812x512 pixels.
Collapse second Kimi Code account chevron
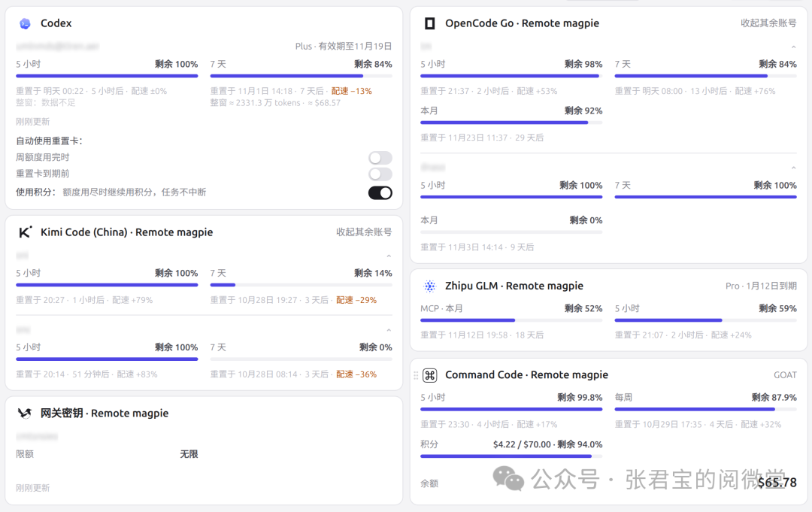click(x=389, y=330)
